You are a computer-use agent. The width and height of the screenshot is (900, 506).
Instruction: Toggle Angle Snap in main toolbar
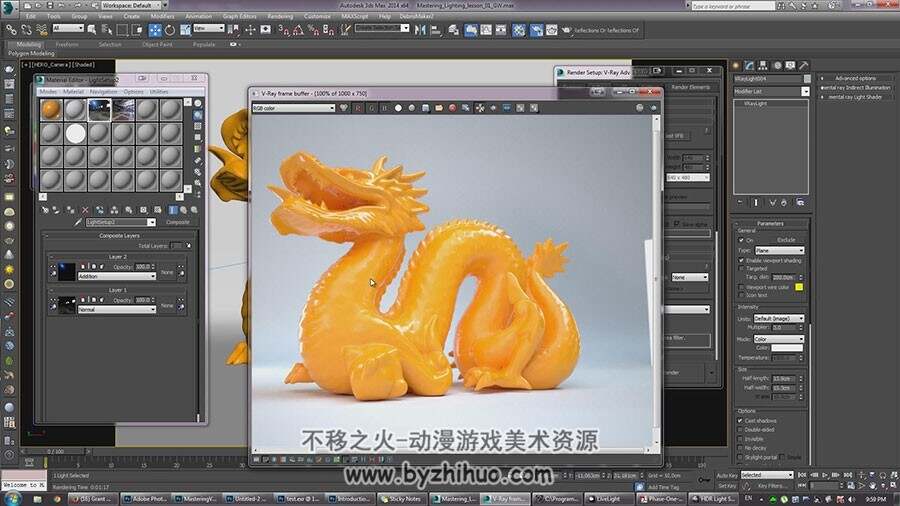pos(298,30)
